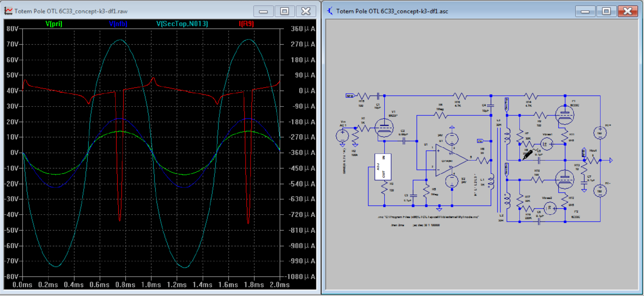Click the time axis at 1.0ms
Image resolution: width=644 pixels, height=296 pixels.
tap(151, 285)
